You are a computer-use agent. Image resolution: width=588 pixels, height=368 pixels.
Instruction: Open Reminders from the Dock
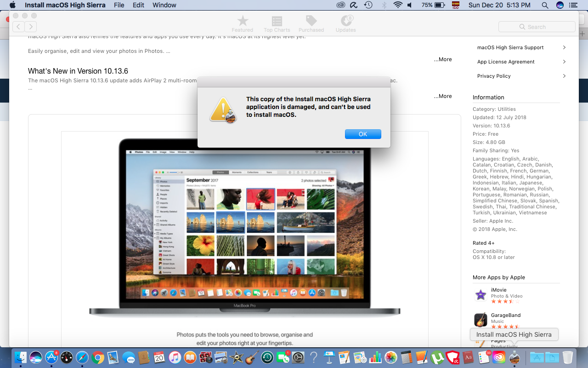483,357
